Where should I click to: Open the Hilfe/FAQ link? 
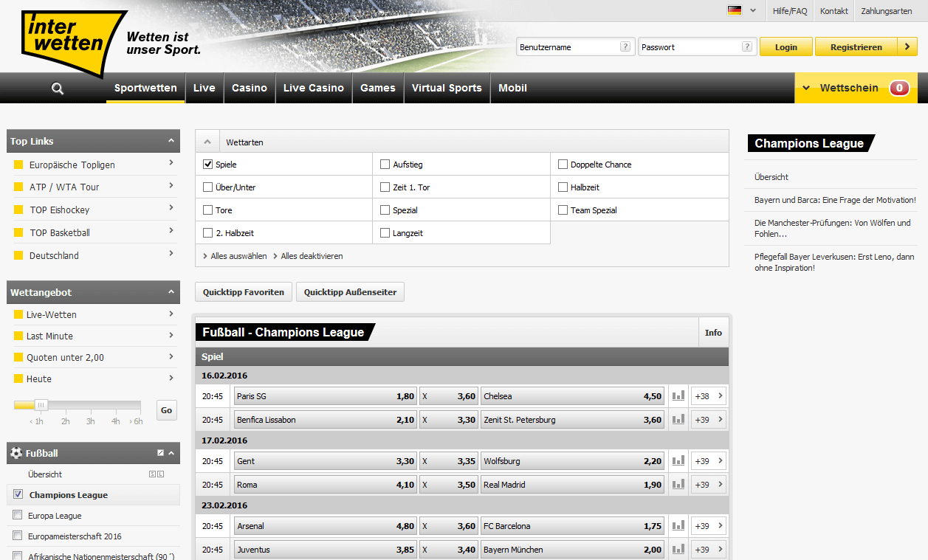(790, 11)
